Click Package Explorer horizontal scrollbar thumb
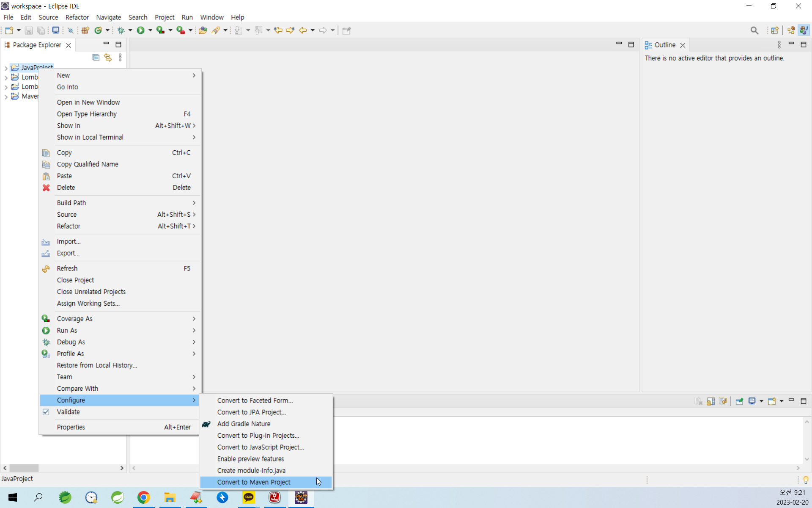Screen dimensions: 812x508 coord(24,468)
